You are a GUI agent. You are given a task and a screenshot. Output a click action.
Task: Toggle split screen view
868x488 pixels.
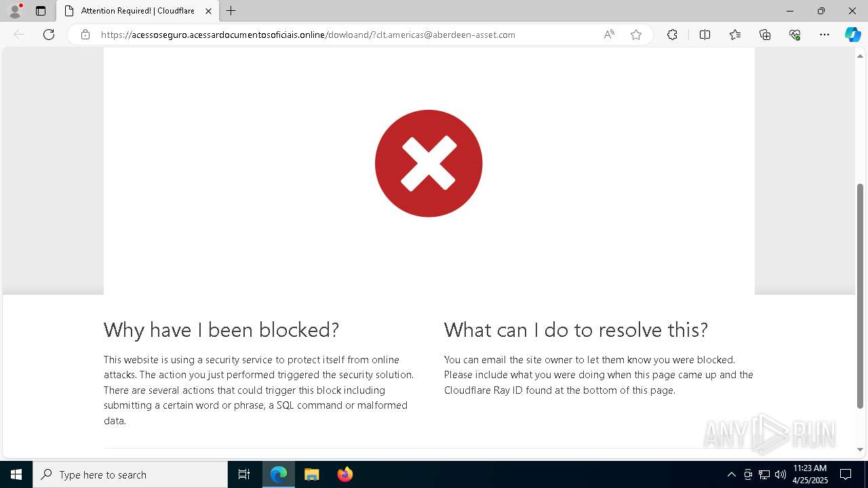point(705,35)
